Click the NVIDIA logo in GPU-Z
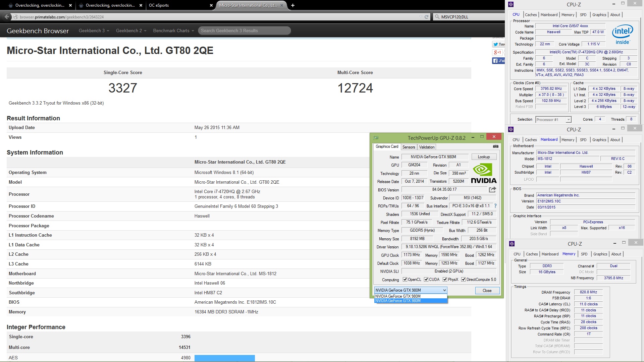The height and width of the screenshot is (362, 644). 483,173
